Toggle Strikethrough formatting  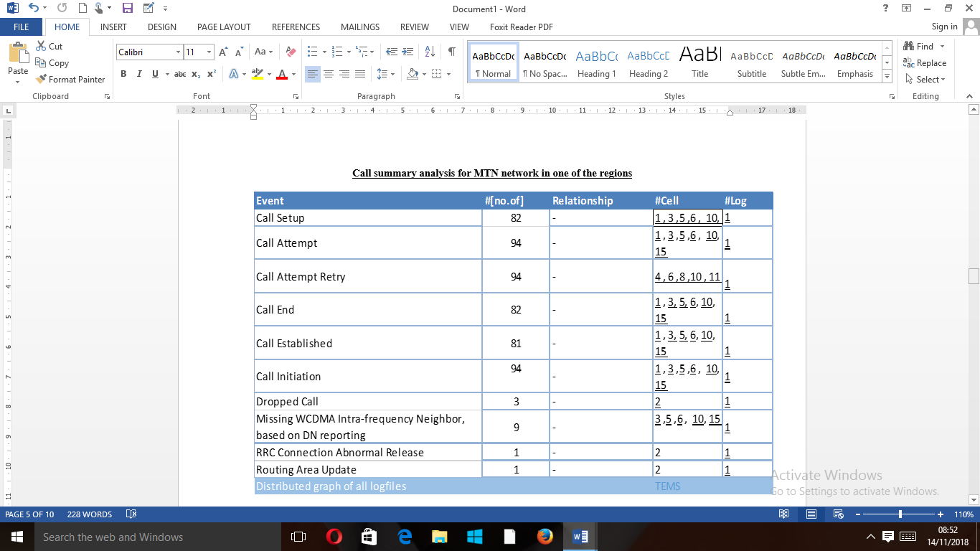coord(180,74)
